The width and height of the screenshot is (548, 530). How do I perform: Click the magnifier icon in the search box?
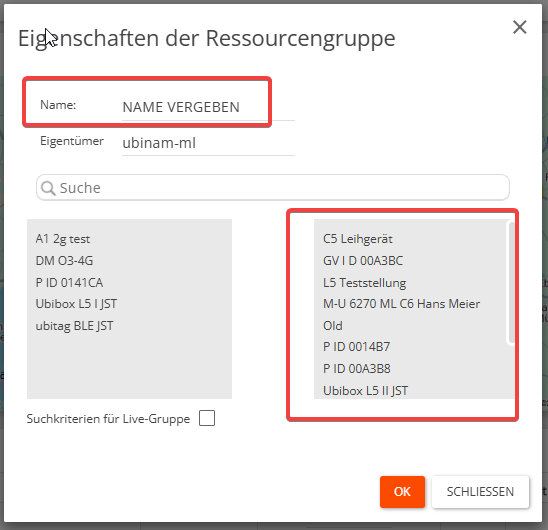tap(48, 188)
